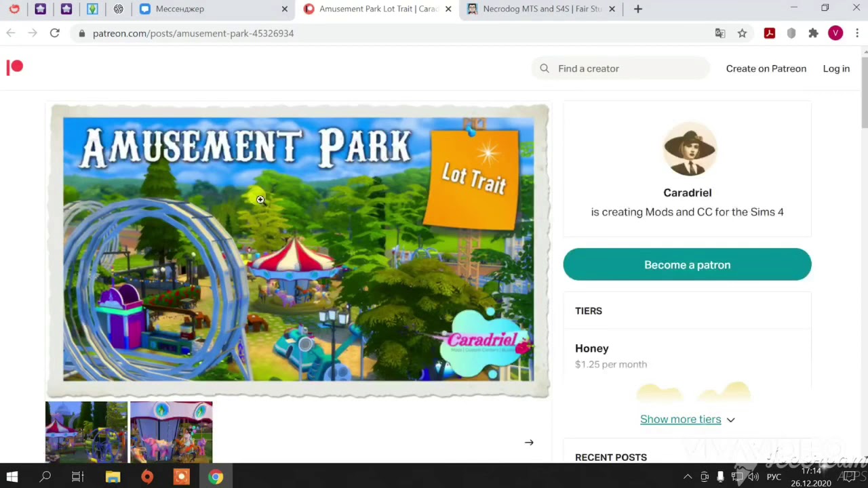Viewport: 868px width, 488px height.
Task: Click the search magnifier icon
Action: pos(545,68)
